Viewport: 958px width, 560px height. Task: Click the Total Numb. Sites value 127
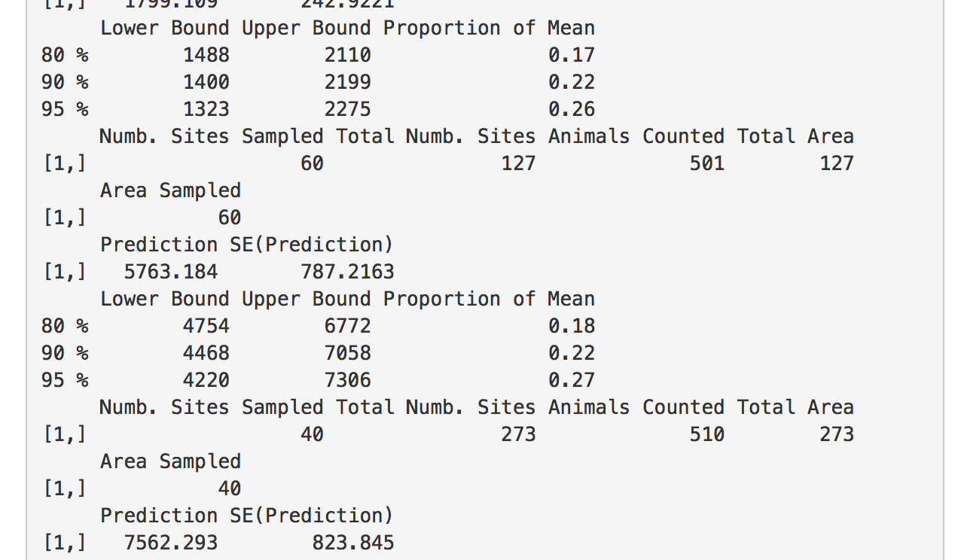point(519,163)
